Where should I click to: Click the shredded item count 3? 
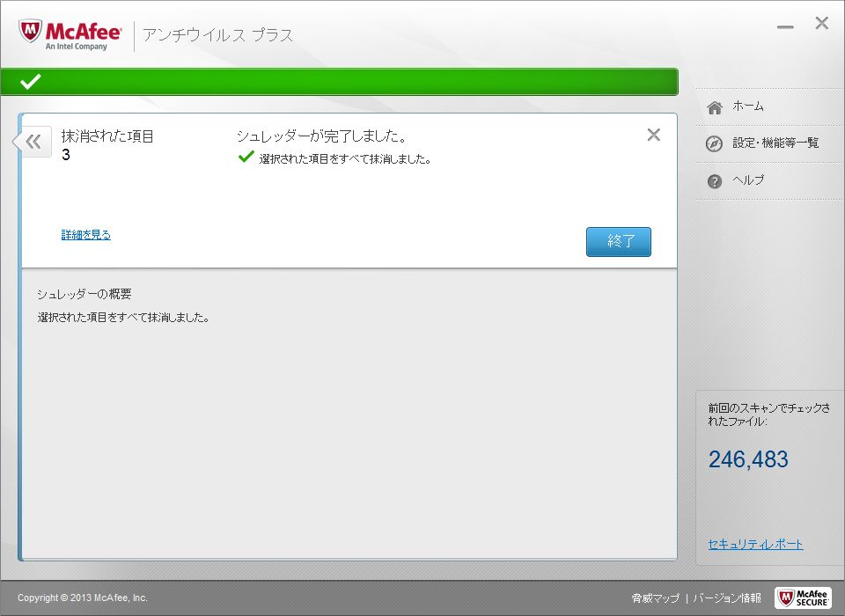[x=66, y=155]
